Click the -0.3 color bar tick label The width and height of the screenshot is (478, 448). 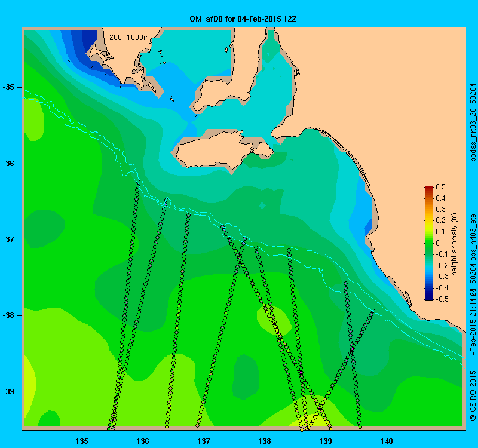click(x=442, y=277)
